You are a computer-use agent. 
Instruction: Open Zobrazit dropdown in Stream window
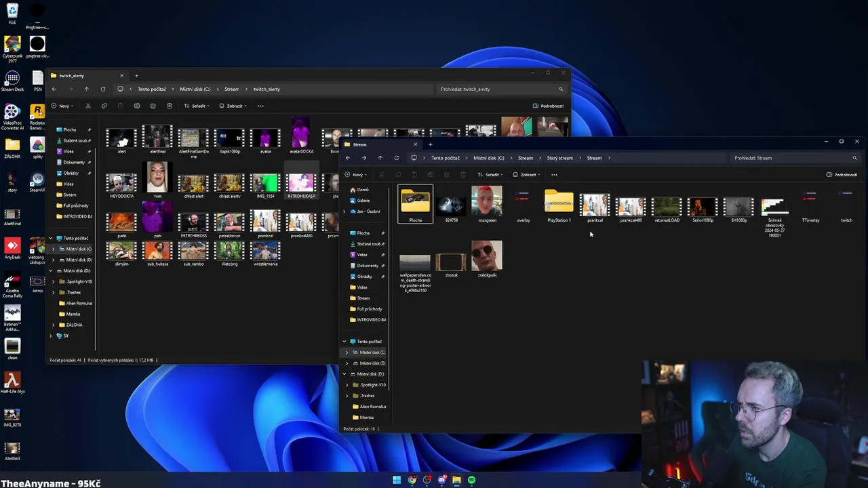click(528, 175)
